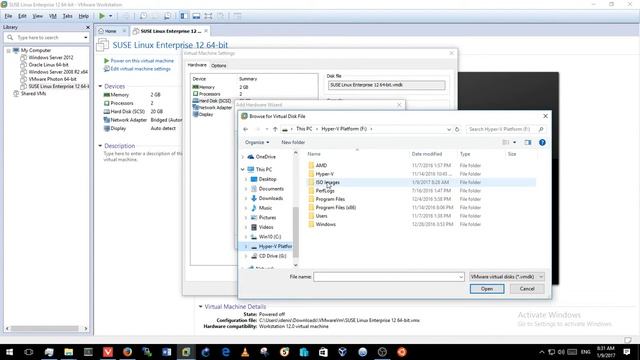
Task: Select the AMD folder
Action: coord(321,165)
